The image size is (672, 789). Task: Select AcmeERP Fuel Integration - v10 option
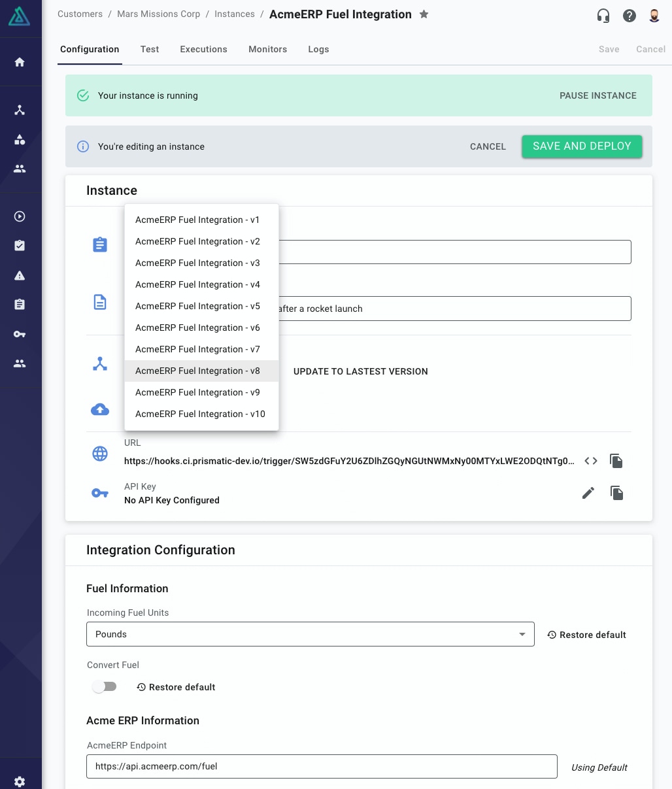201,414
